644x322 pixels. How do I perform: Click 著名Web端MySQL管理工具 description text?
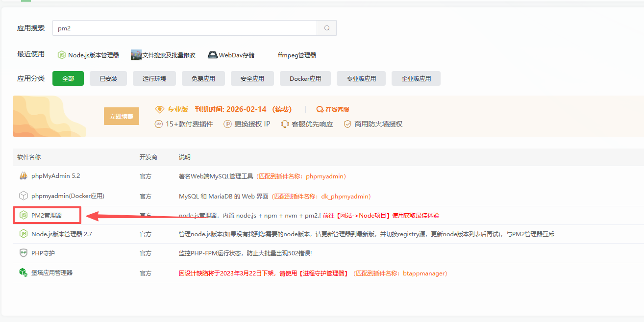[216, 176]
